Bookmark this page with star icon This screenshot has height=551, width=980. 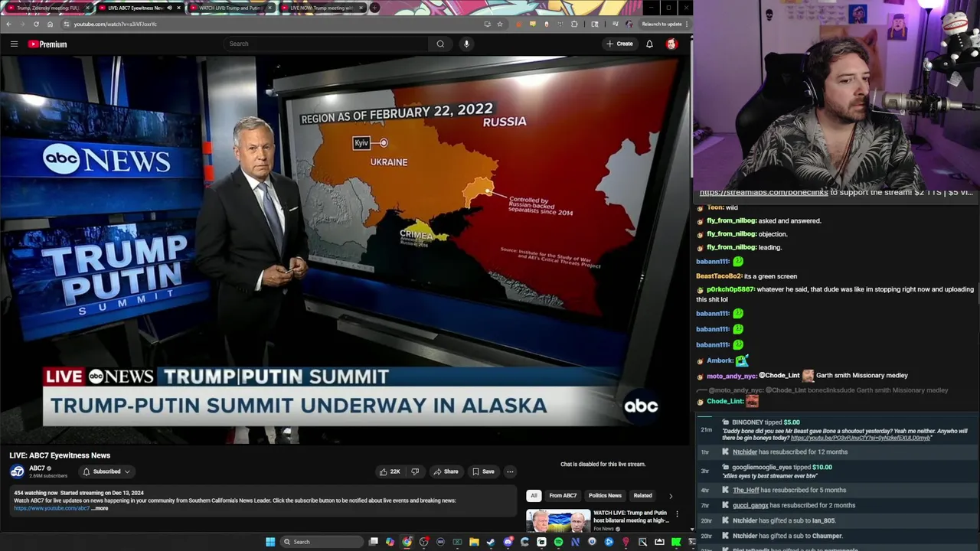tap(500, 24)
